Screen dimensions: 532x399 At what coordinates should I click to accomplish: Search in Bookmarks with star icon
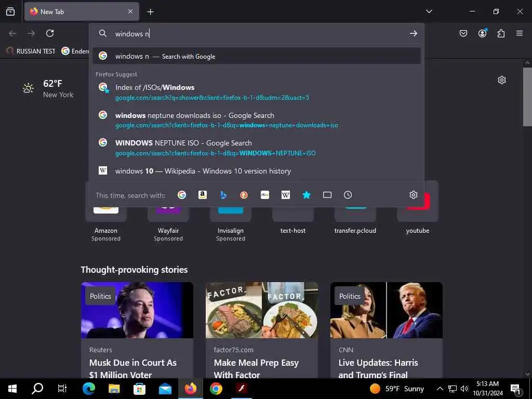[x=307, y=195]
